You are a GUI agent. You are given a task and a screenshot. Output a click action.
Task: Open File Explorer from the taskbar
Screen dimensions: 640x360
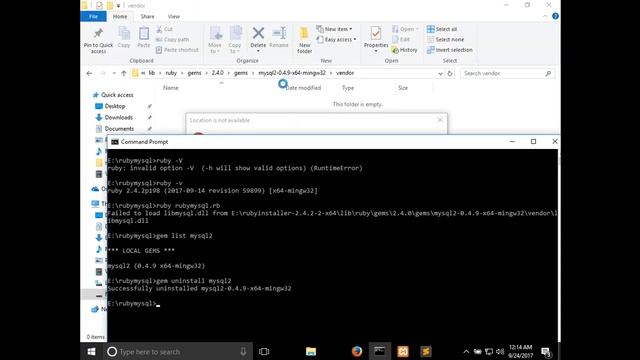coord(311,351)
